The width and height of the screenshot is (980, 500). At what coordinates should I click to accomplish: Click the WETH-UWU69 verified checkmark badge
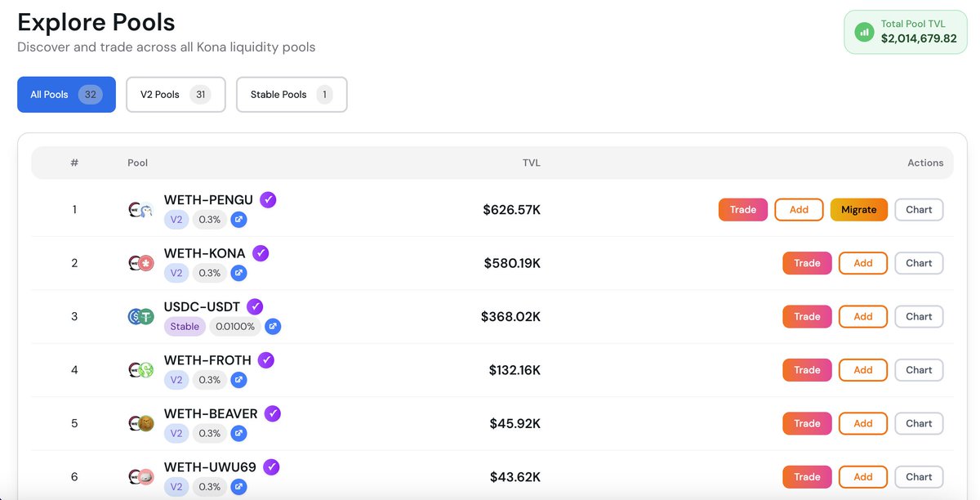coord(271,467)
